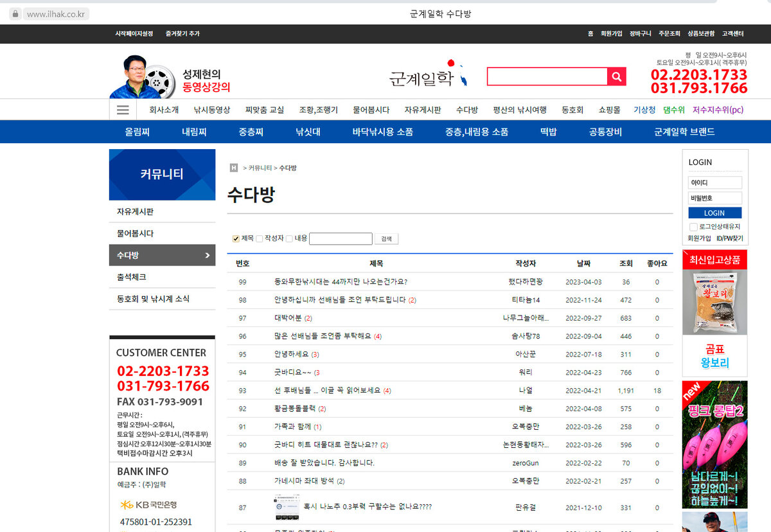
Task: Click the KB국민은행 bank logo
Action: [x=148, y=504]
